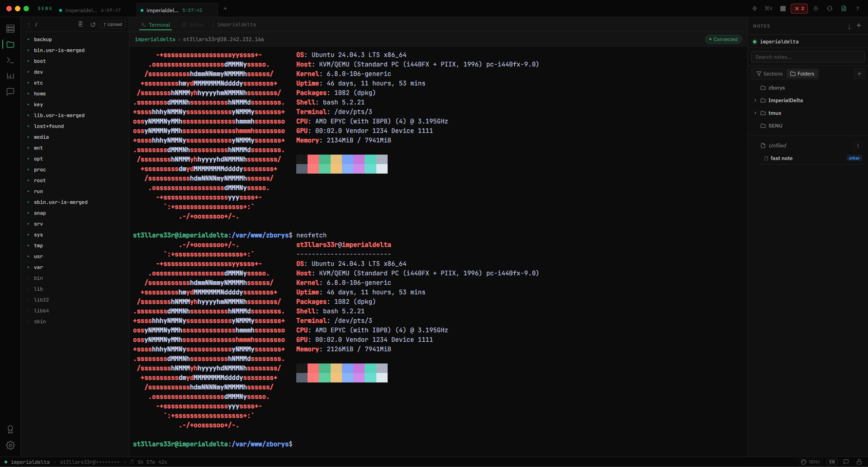The height and width of the screenshot is (467, 868).
Task: Select the file browser folder icon in sidebar
Action: coord(10,45)
